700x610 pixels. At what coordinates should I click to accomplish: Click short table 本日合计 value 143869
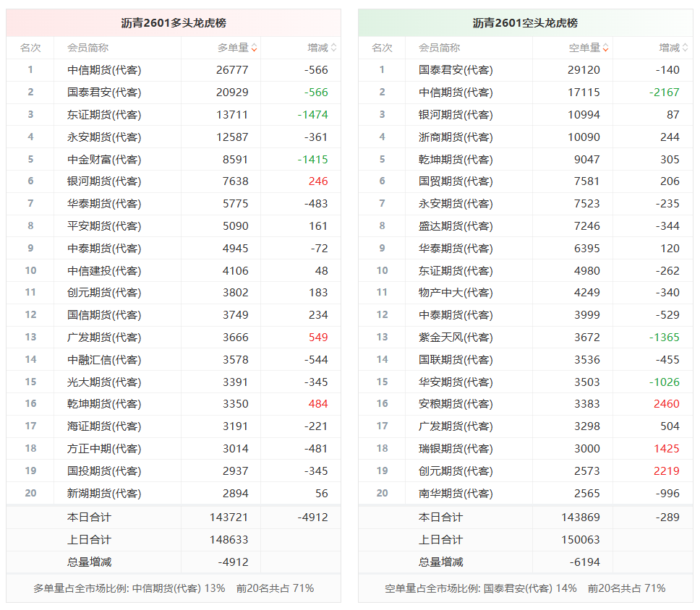click(581, 517)
